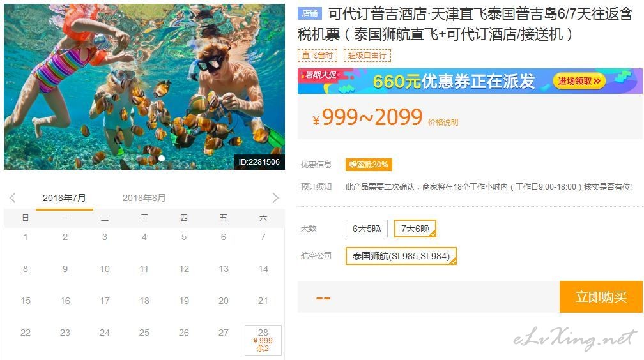This screenshot has width=644, height=360.
Task: Switch to the 2018年8月 tab
Action: point(144,198)
